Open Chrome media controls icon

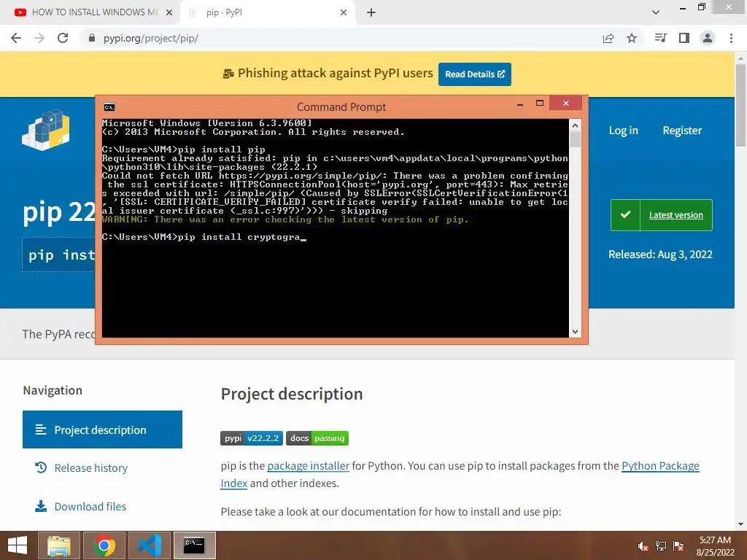coord(660,38)
